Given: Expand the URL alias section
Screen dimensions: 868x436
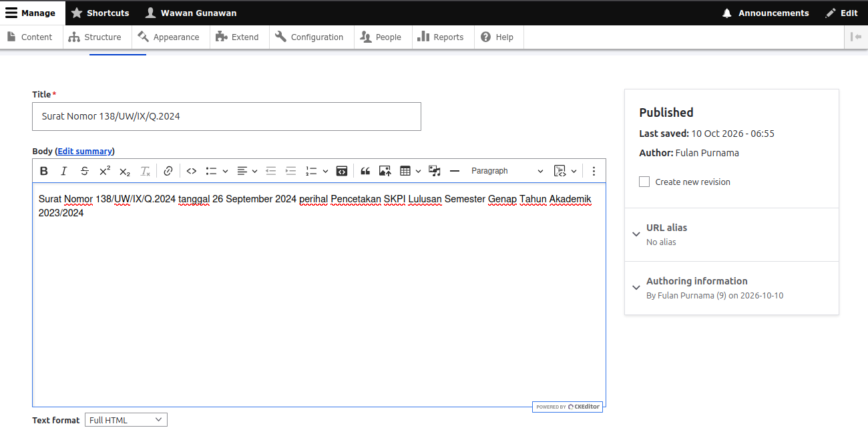Looking at the screenshot, I should [732, 234].
